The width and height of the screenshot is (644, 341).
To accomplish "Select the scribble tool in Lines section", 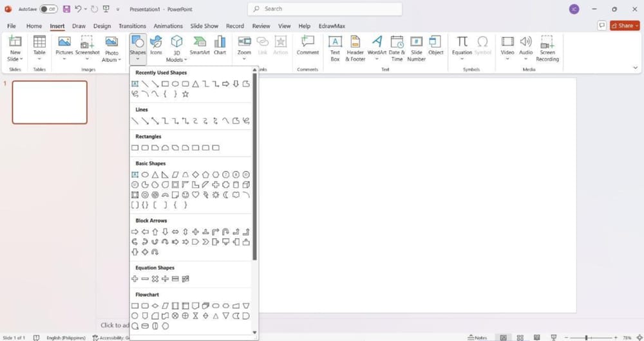I will 246,121.
